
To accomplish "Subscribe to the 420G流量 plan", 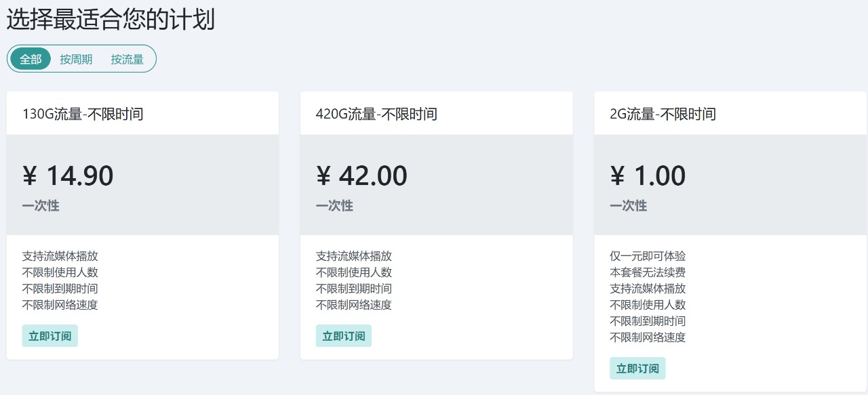I will [x=344, y=336].
